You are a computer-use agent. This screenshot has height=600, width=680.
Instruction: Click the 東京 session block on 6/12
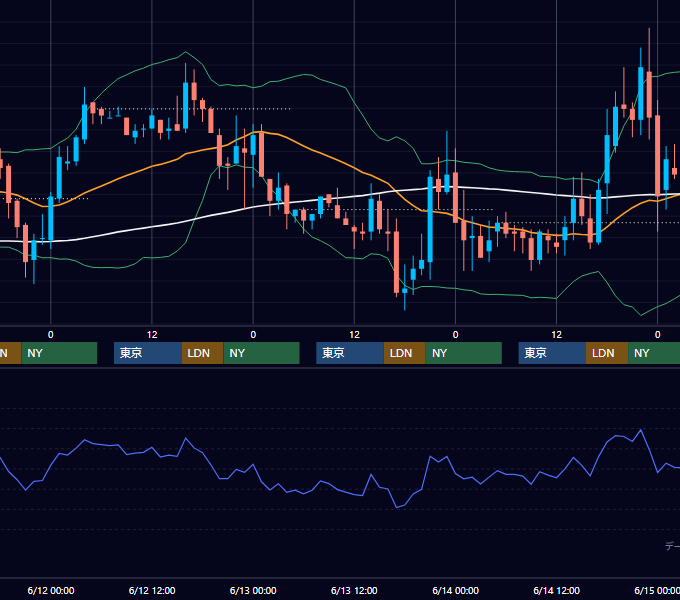point(147,353)
